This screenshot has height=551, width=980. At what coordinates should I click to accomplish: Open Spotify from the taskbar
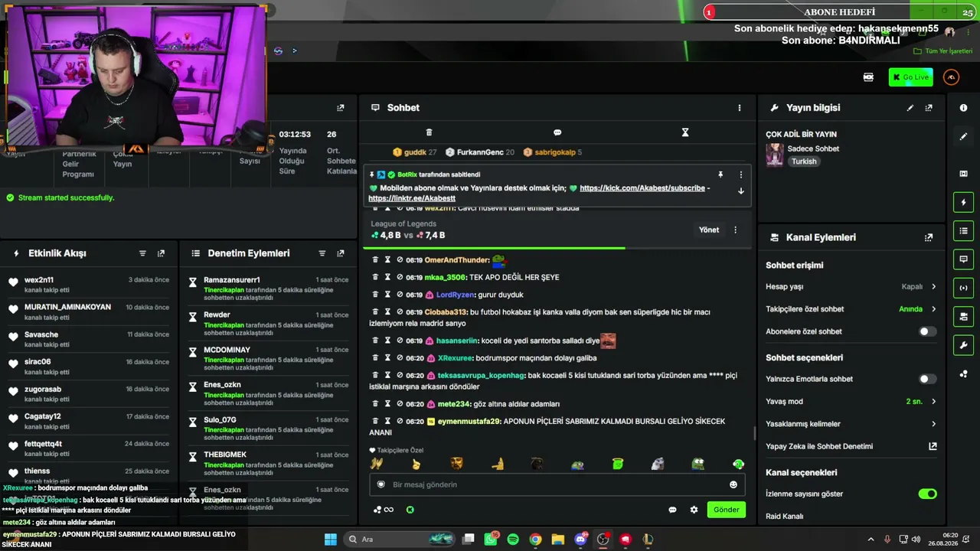click(x=513, y=540)
